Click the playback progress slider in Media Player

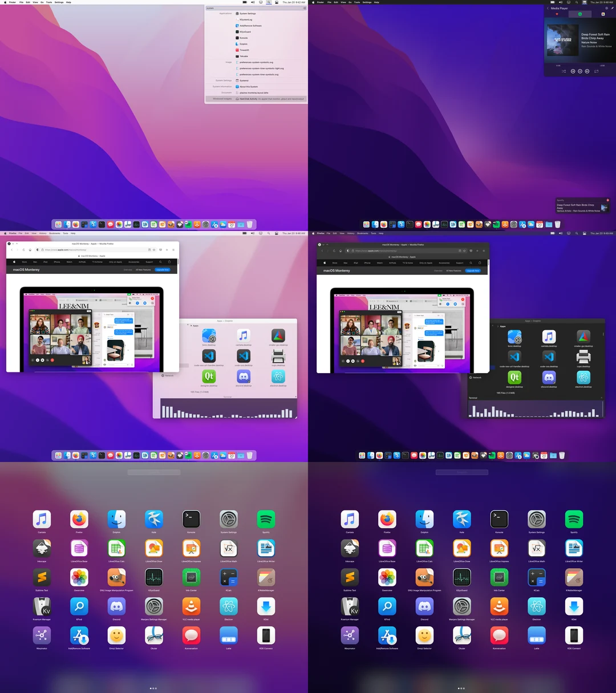578,65
